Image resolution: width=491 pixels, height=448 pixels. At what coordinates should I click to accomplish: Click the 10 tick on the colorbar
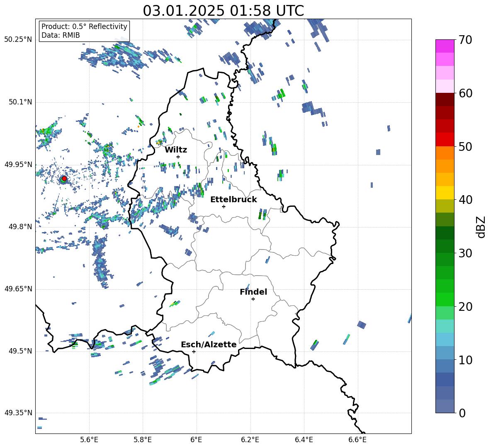coord(465,360)
